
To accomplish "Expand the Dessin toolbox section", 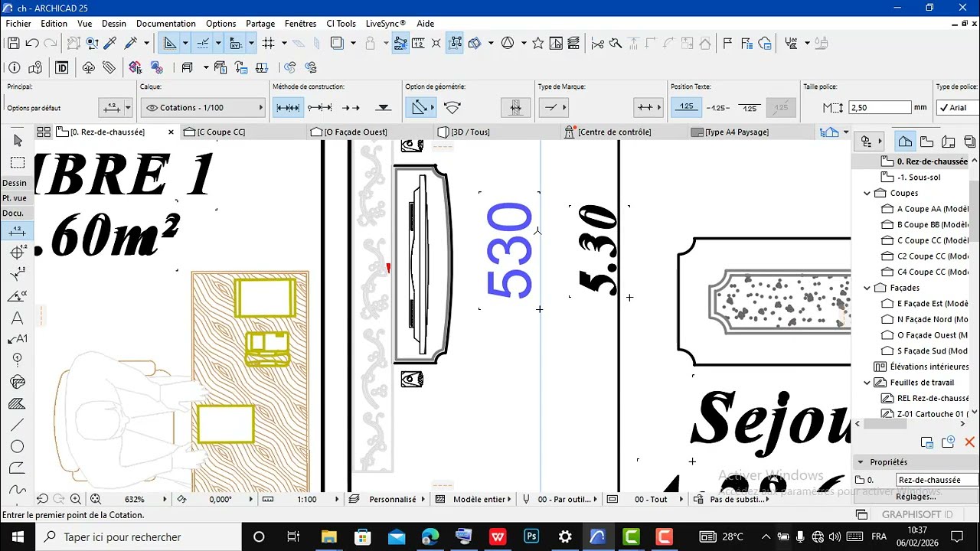I will pos(15,183).
